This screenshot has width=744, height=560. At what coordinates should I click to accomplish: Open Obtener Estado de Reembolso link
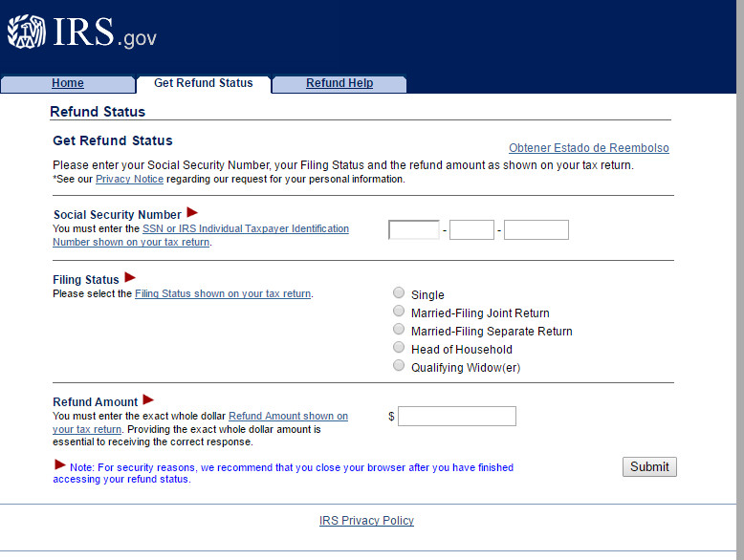(x=589, y=148)
